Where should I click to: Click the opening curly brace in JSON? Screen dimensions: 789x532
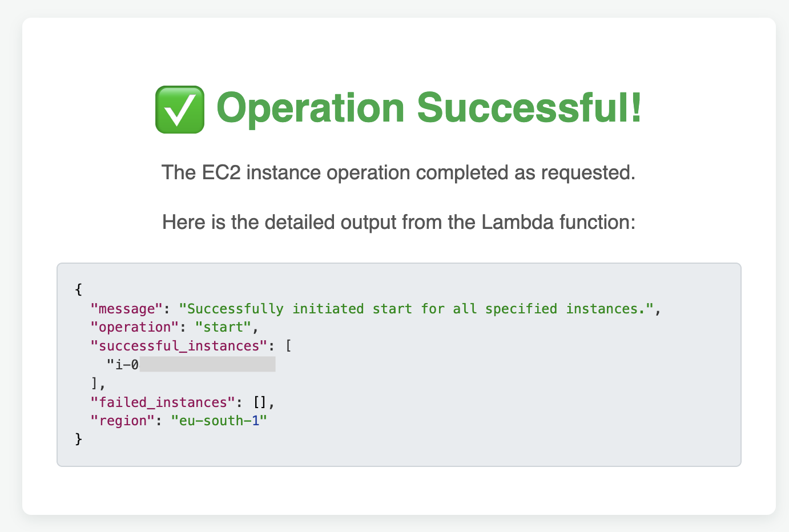coord(79,289)
